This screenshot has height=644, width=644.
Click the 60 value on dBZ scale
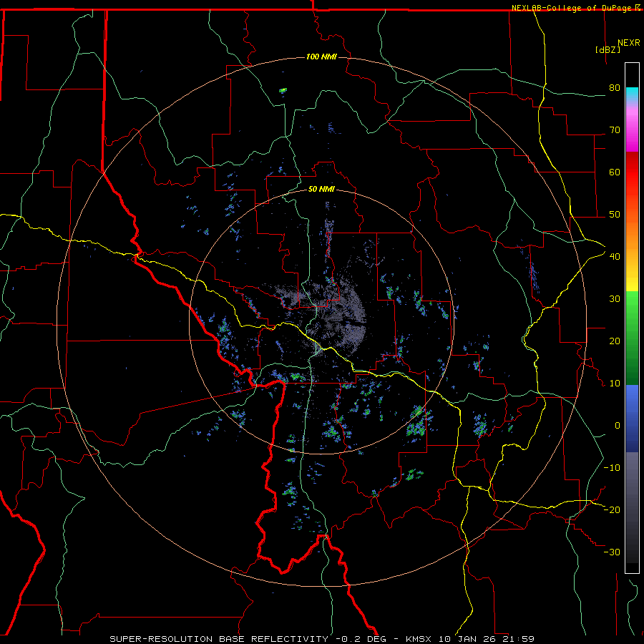point(615,172)
